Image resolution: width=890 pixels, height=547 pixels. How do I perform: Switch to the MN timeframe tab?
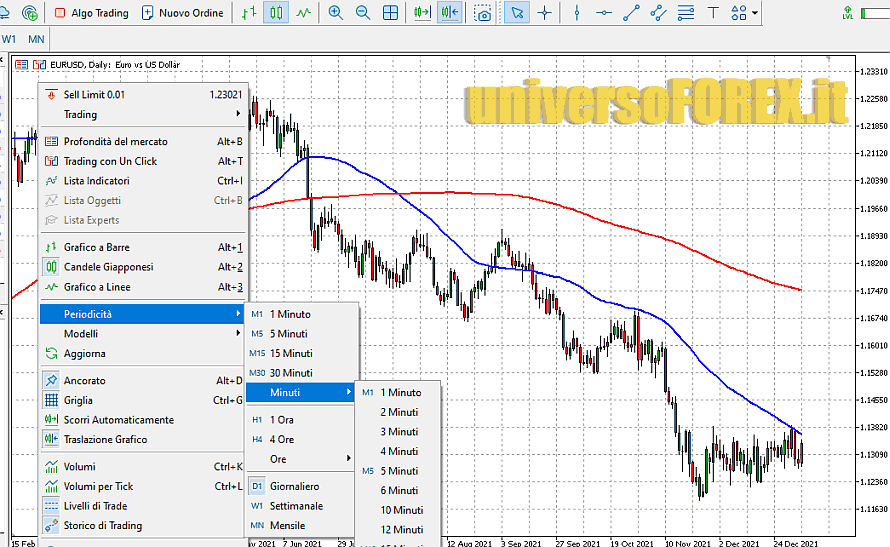36,39
